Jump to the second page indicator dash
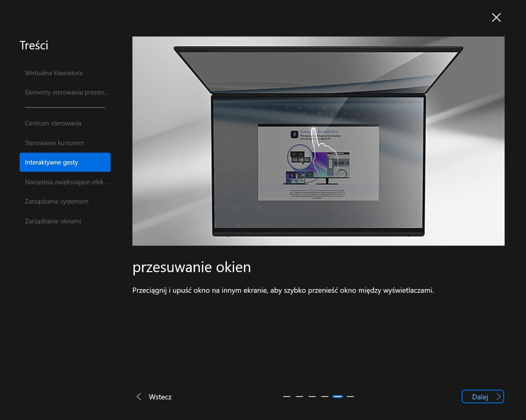Image resolution: width=526 pixels, height=420 pixels. pos(299,396)
